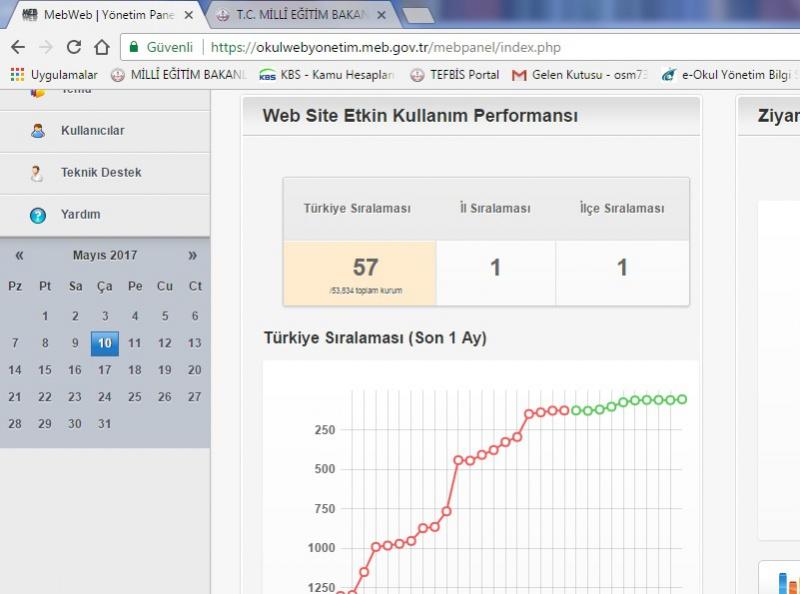The image size is (800, 594).
Task: Click the last green point on chart
Action: pos(682,399)
